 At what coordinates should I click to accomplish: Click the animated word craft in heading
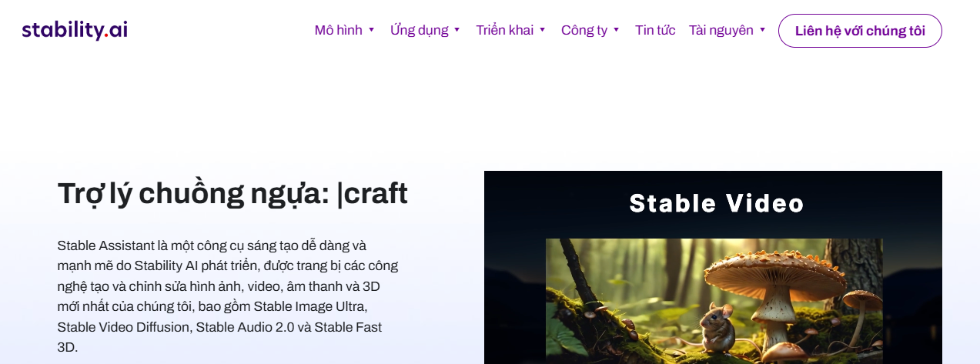point(376,193)
